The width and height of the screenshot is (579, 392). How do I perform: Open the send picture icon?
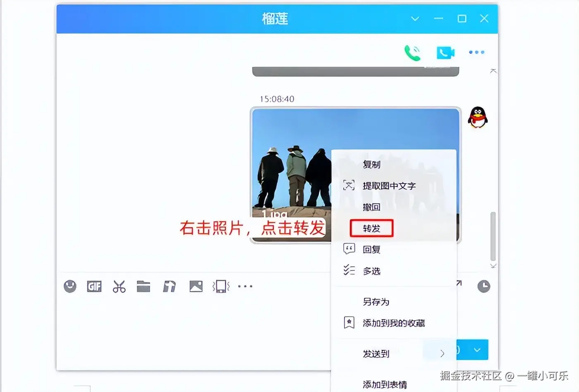point(196,286)
